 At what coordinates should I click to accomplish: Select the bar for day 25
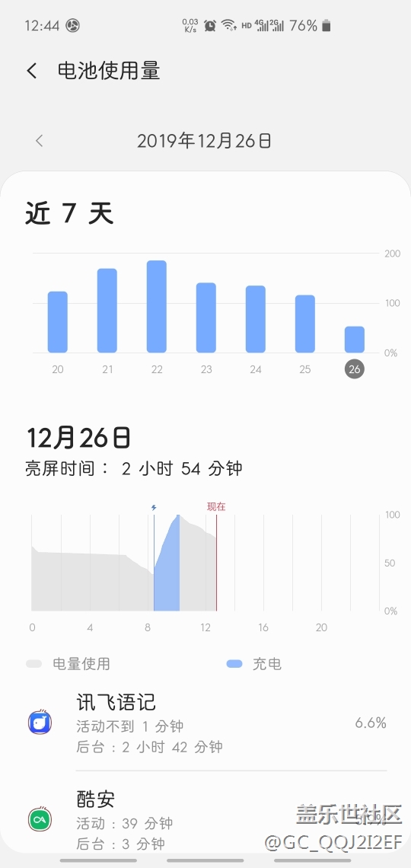click(304, 324)
